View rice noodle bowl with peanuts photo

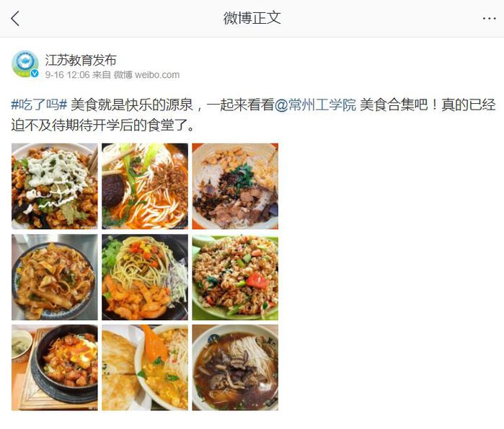tap(235, 186)
